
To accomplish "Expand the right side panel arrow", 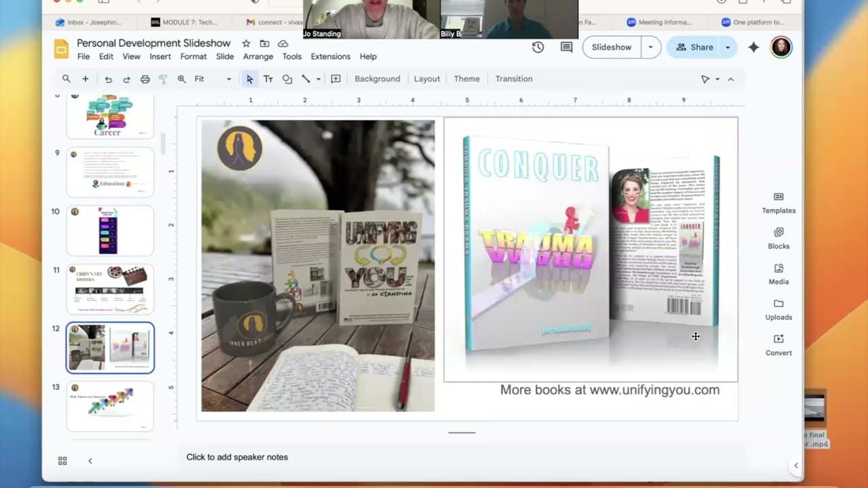I will (x=796, y=465).
